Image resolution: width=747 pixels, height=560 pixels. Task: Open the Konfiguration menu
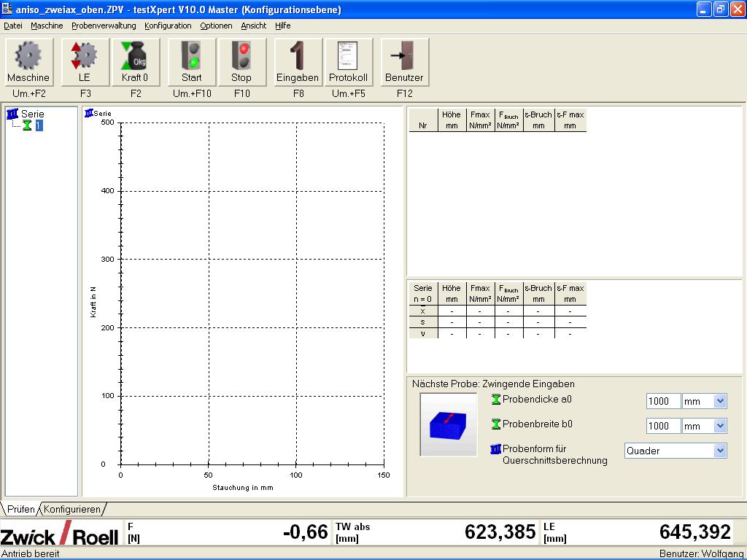click(168, 26)
